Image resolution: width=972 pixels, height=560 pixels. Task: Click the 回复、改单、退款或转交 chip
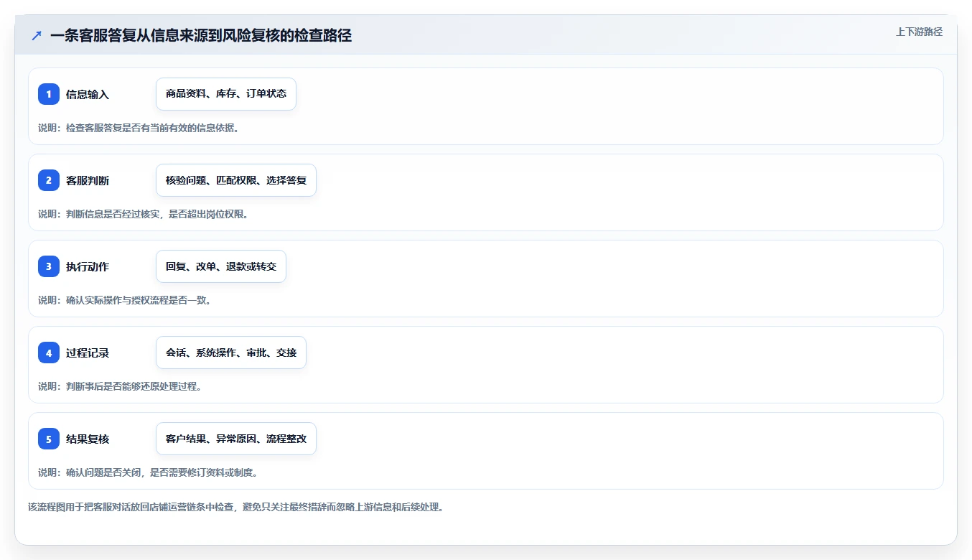(x=221, y=266)
